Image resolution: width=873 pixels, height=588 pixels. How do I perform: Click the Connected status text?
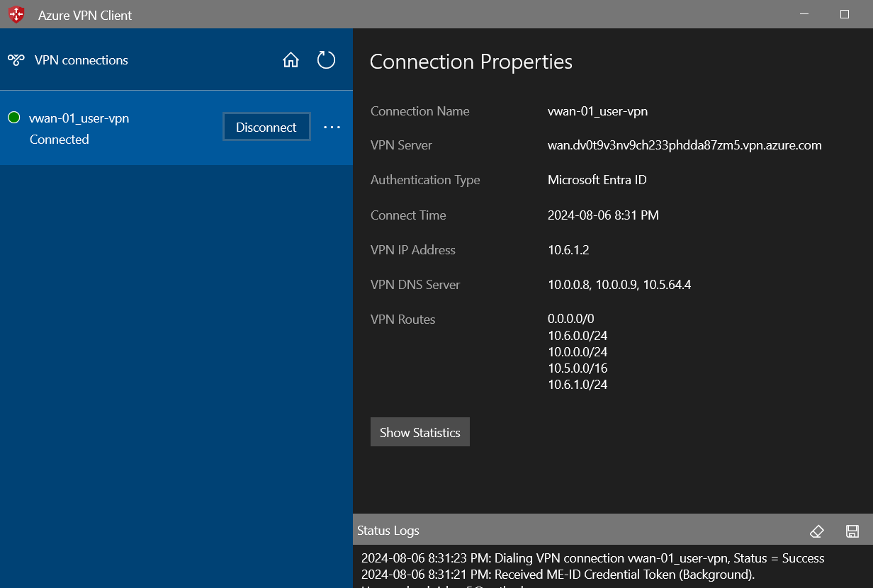click(60, 140)
